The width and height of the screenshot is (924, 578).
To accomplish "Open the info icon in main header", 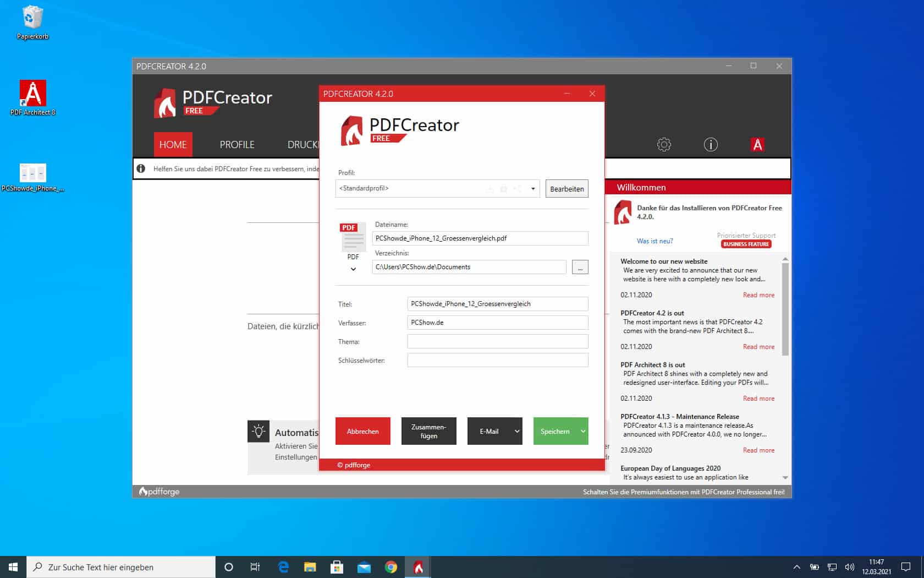I will 711,145.
